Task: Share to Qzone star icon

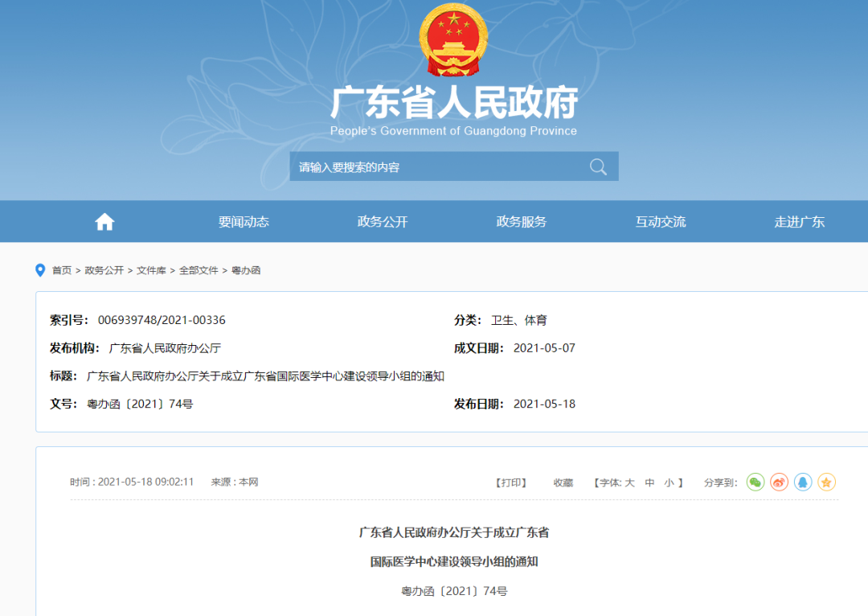Action: 826,483
